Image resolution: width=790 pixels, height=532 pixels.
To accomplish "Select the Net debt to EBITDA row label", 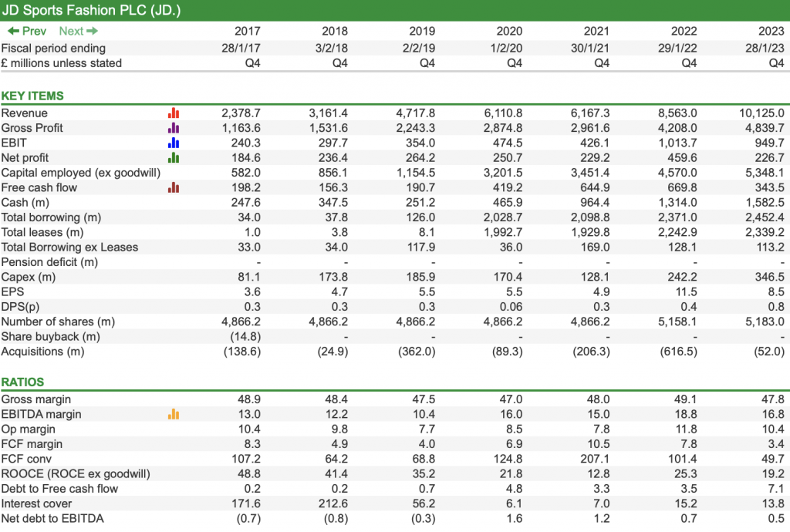I will [x=52, y=519].
